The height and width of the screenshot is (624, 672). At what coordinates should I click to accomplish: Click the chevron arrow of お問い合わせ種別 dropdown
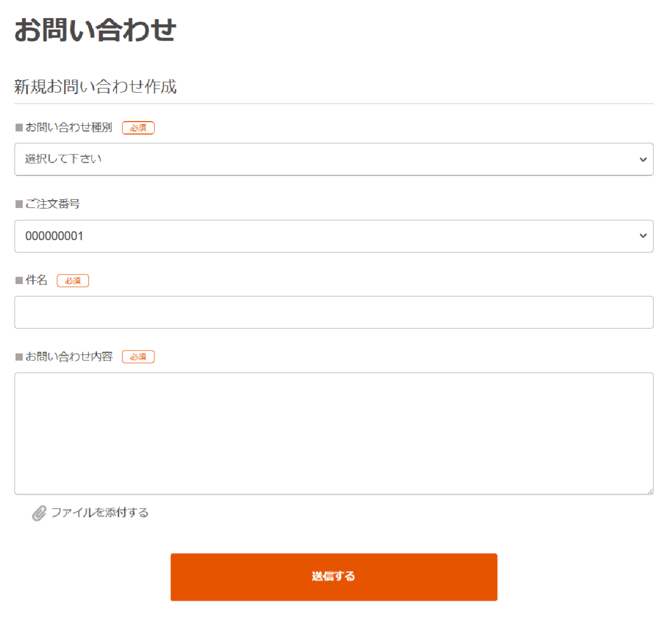(x=643, y=160)
